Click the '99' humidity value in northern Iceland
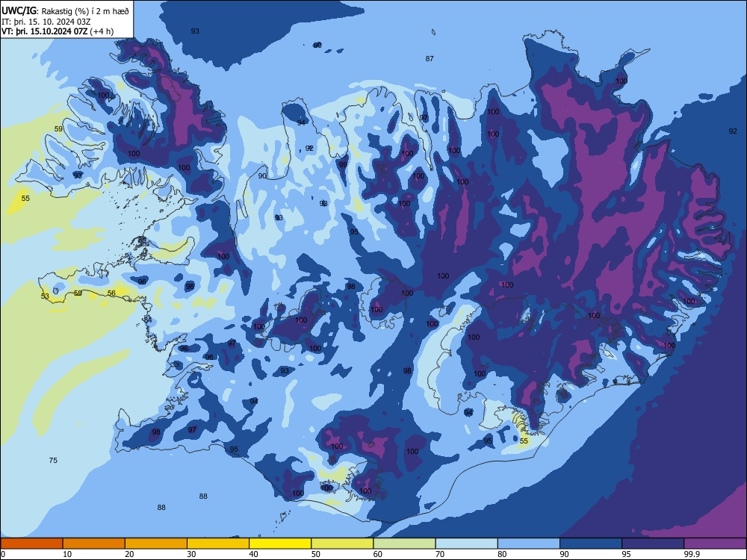747x560 pixels. tap(343, 165)
